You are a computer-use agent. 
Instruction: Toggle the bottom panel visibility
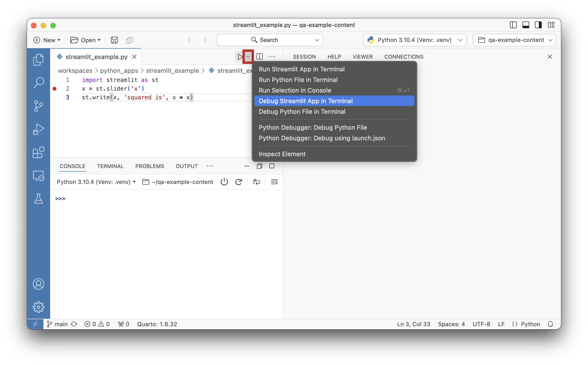pyautogui.click(x=526, y=25)
